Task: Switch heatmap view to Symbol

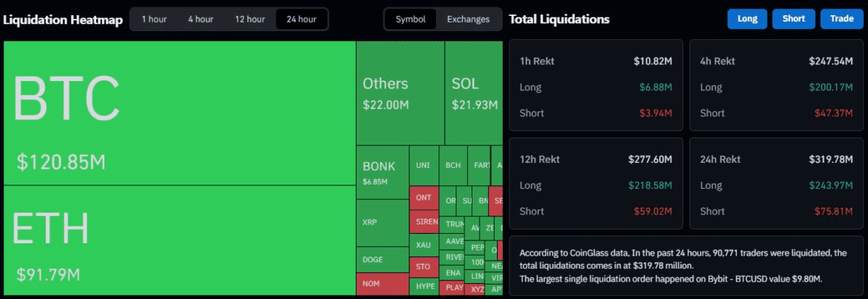Action: click(x=410, y=19)
